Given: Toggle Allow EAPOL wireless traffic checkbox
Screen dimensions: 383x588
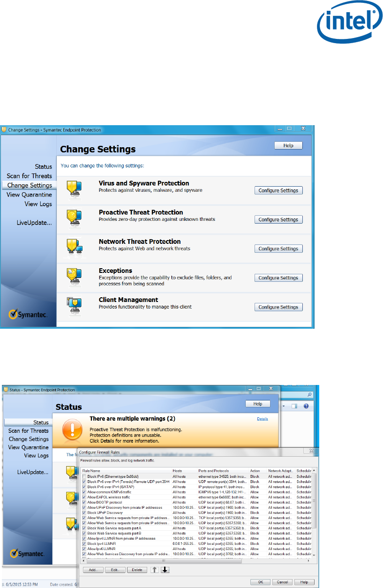Looking at the screenshot, I should pos(84,497).
